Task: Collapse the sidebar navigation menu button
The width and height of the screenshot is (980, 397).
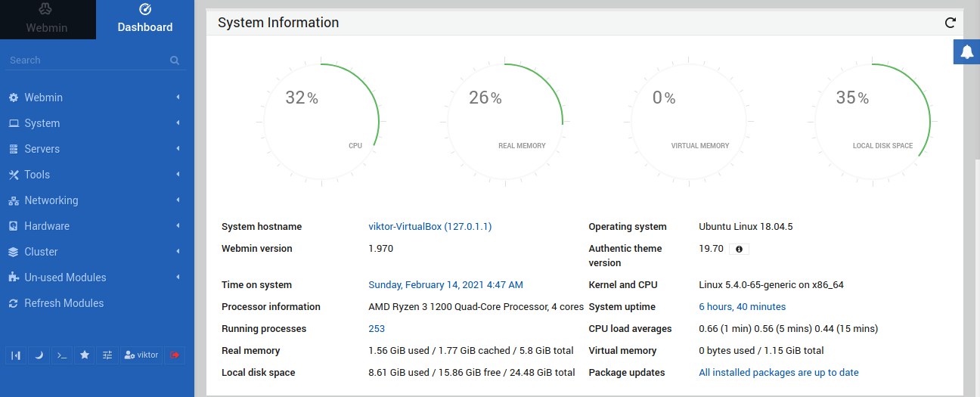Action: (x=17, y=355)
